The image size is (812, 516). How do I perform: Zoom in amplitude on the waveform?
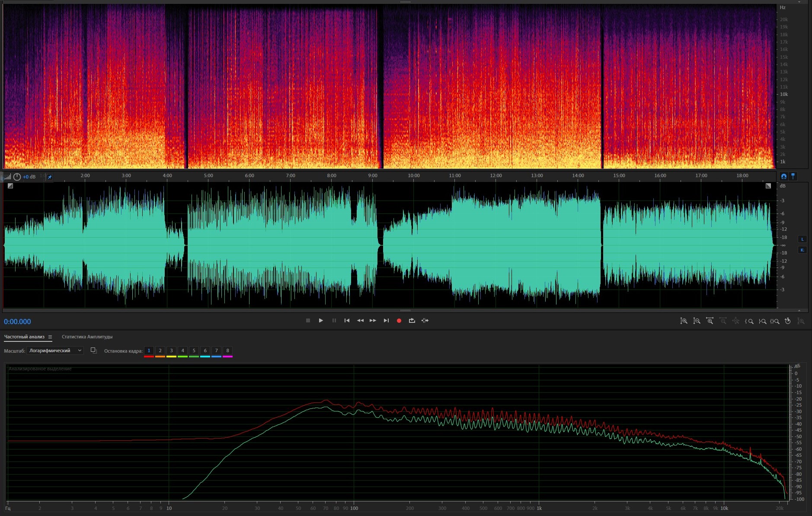(x=684, y=321)
